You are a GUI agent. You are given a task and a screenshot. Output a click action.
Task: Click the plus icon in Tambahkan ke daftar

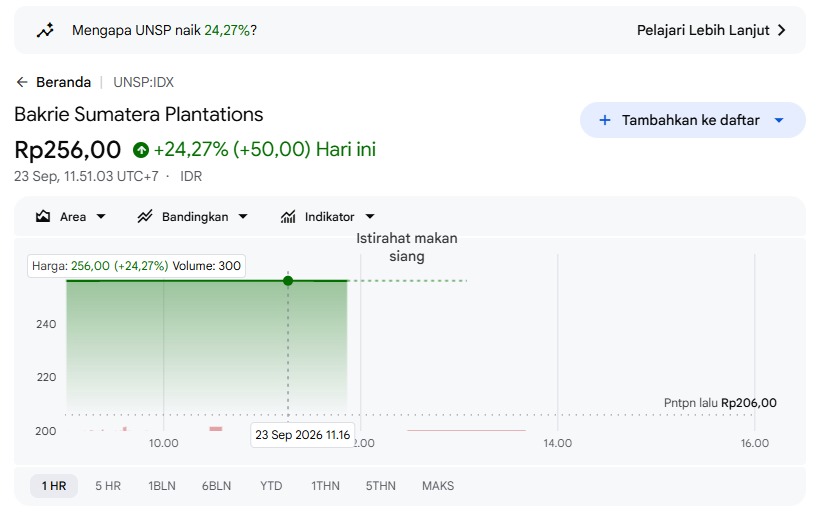[605, 120]
